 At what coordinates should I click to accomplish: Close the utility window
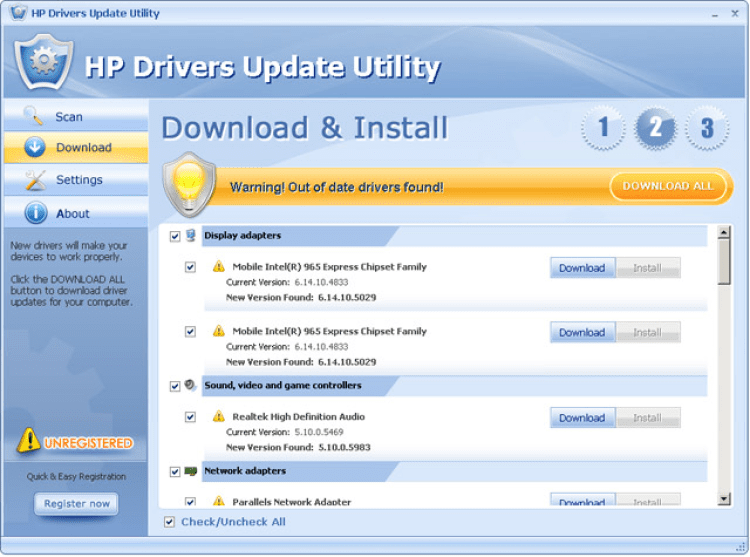(x=735, y=13)
